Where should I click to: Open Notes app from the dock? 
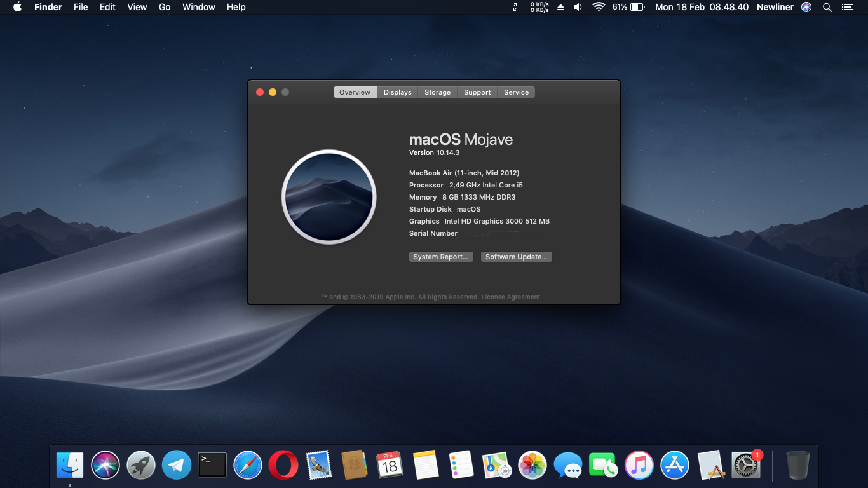(426, 465)
